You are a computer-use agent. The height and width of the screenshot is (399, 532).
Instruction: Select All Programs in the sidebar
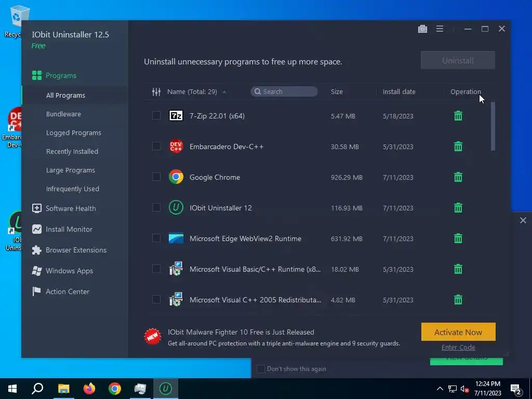click(75, 96)
